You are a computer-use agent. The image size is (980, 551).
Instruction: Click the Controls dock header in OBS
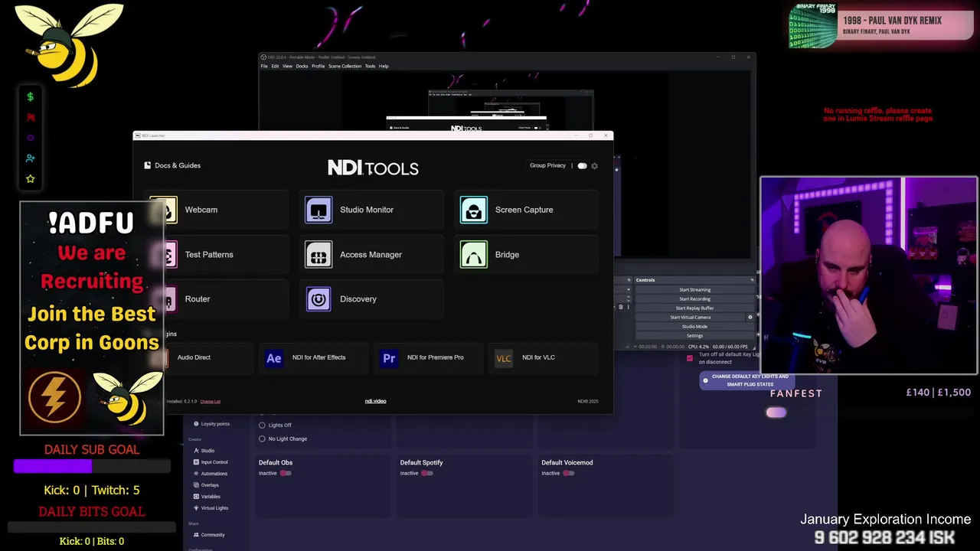(694, 280)
